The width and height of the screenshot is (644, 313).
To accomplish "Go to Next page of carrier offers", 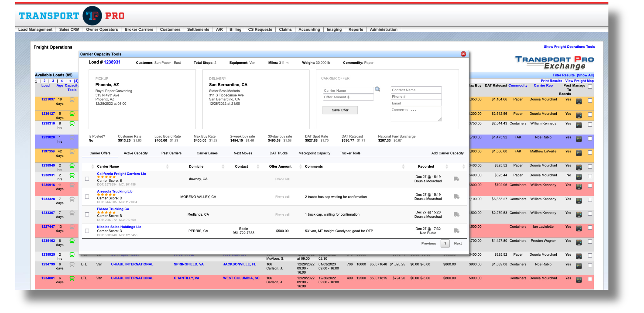I will pyautogui.click(x=458, y=243).
